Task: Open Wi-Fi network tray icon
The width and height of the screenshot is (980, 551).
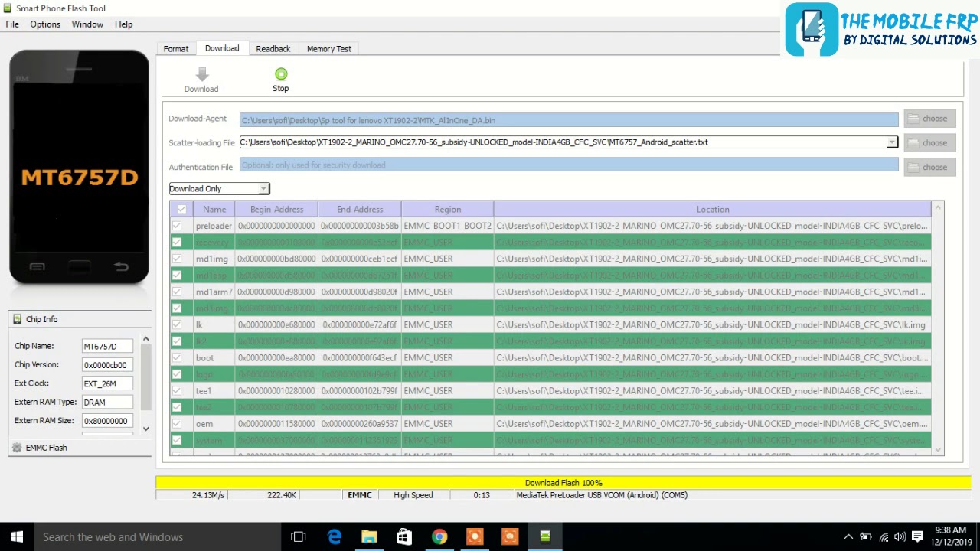Action: pyautogui.click(x=884, y=537)
